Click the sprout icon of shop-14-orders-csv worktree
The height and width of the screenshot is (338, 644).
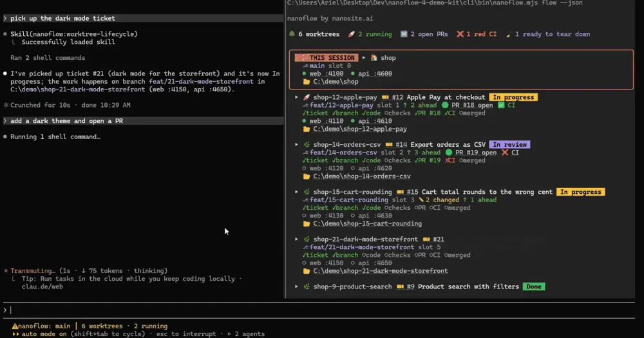point(307,145)
